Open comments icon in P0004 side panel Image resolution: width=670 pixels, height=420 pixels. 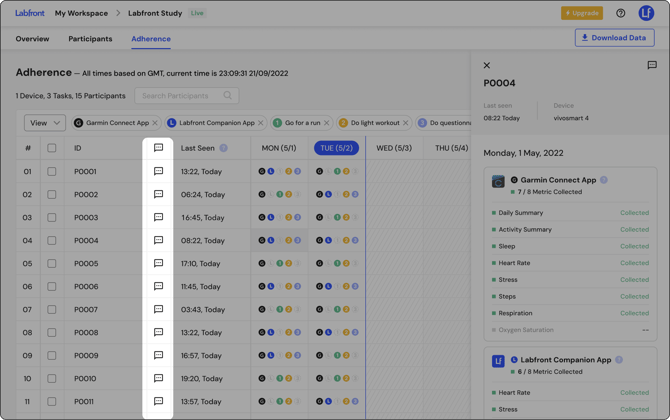tap(652, 65)
